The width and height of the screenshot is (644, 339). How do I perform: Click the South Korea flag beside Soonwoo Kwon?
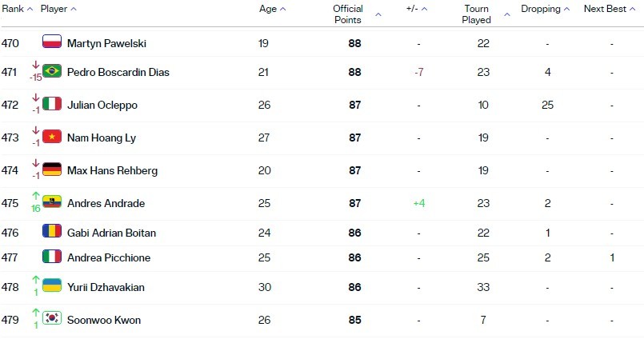click(x=52, y=318)
